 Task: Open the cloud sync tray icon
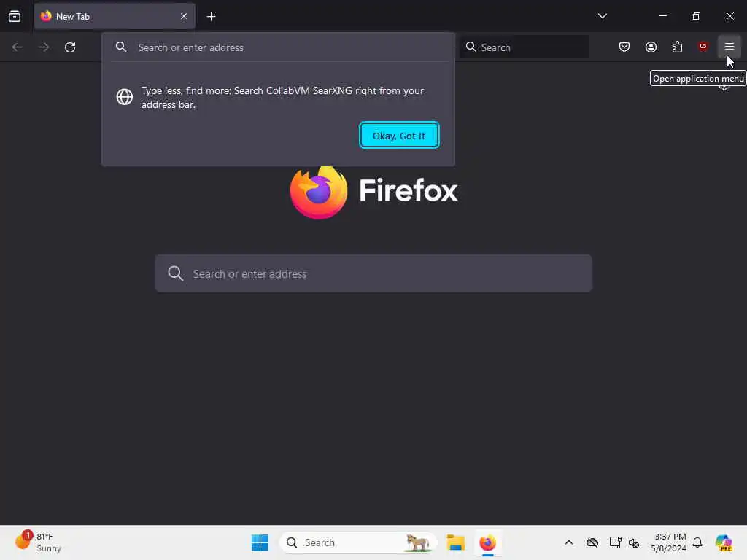pos(592,542)
